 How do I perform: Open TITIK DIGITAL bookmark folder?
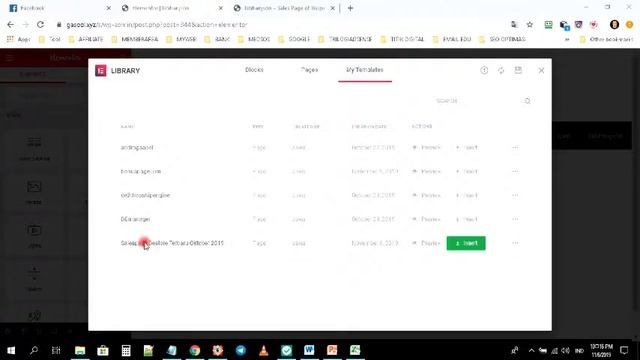click(402, 39)
